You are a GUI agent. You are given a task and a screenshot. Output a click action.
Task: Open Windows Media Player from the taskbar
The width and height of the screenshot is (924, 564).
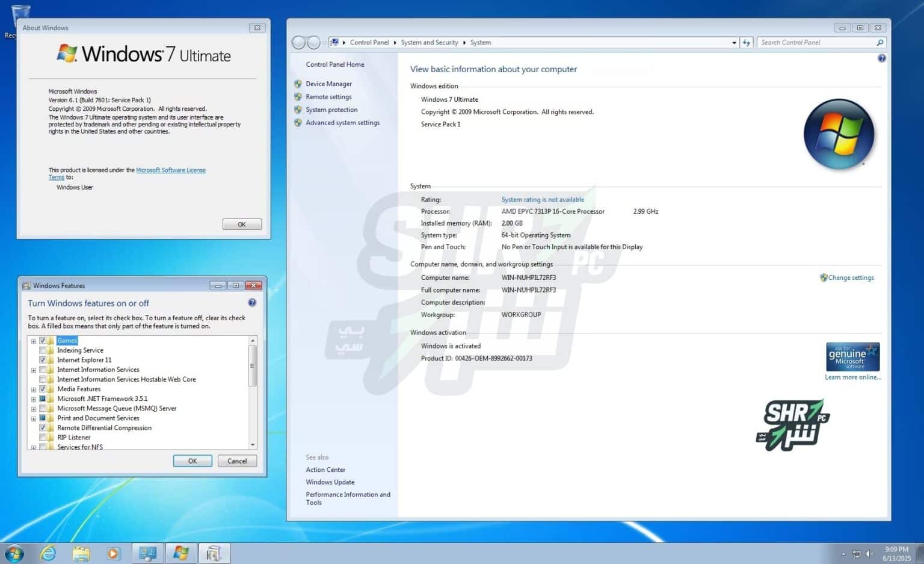point(114,553)
